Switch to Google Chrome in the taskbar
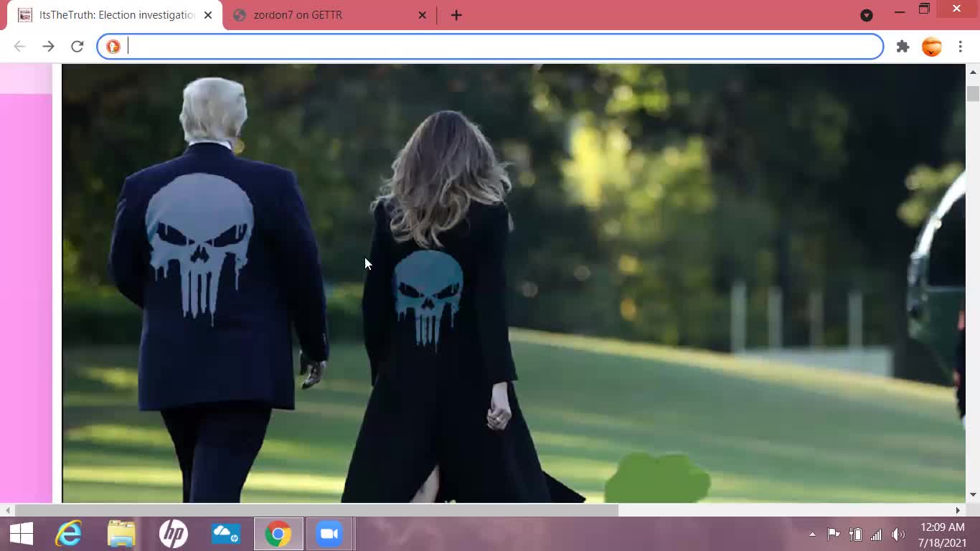Viewport: 980px width, 551px height. click(278, 534)
